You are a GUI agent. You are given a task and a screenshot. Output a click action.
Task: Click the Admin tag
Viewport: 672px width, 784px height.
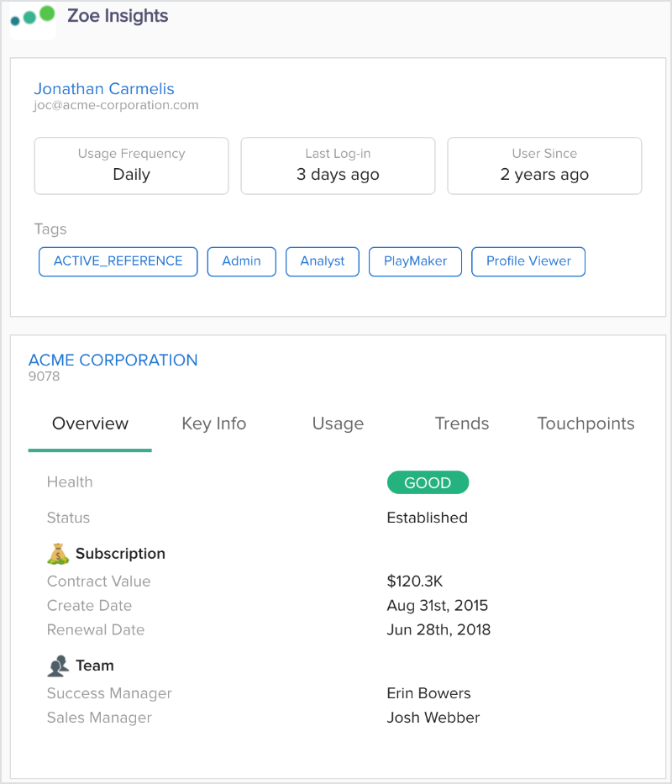point(241,261)
